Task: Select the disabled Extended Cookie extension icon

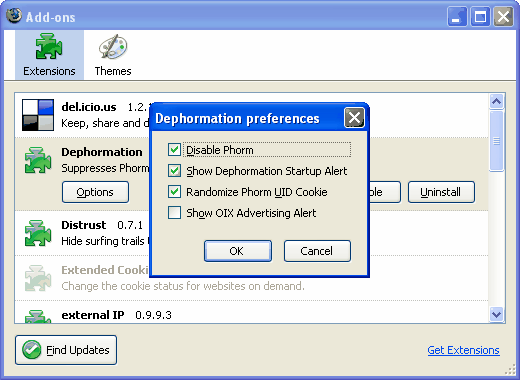Action: (38, 278)
